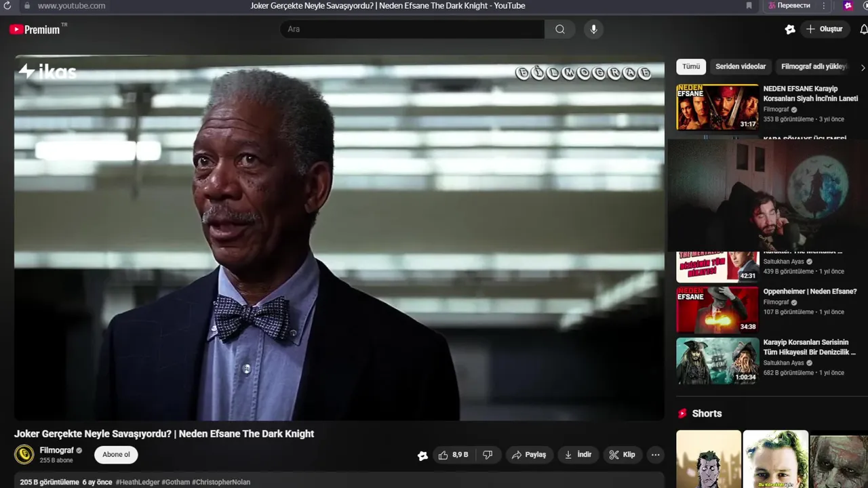Viewport: 868px width, 488px height.
Task: Open the first Shorts cartoon Joker thumbnail
Action: pyautogui.click(x=709, y=459)
